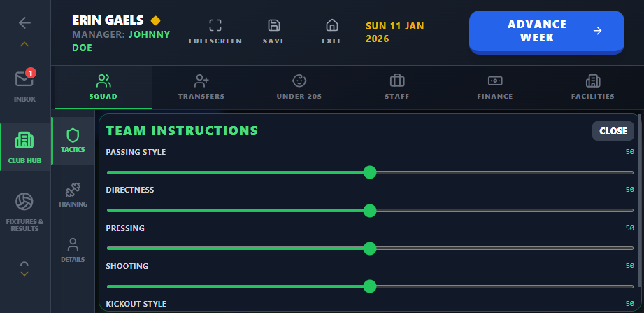Open the Details section
Screen dimensions: 644x313
[73, 250]
